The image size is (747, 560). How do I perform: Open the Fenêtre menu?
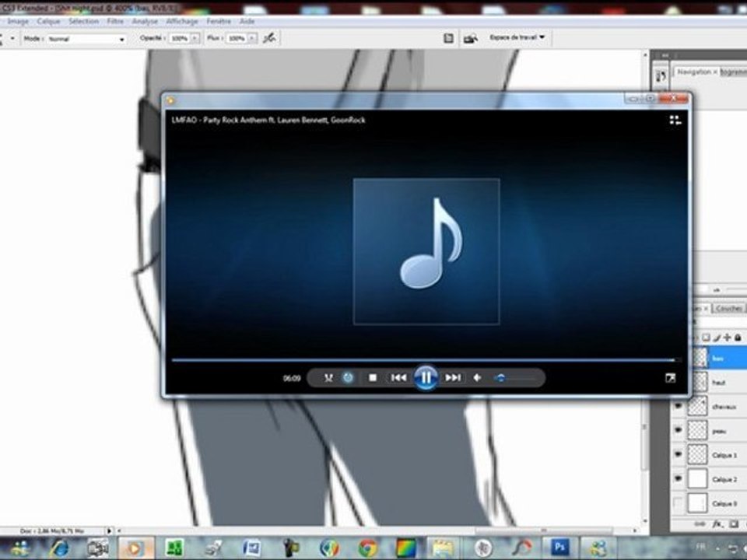pyautogui.click(x=219, y=22)
